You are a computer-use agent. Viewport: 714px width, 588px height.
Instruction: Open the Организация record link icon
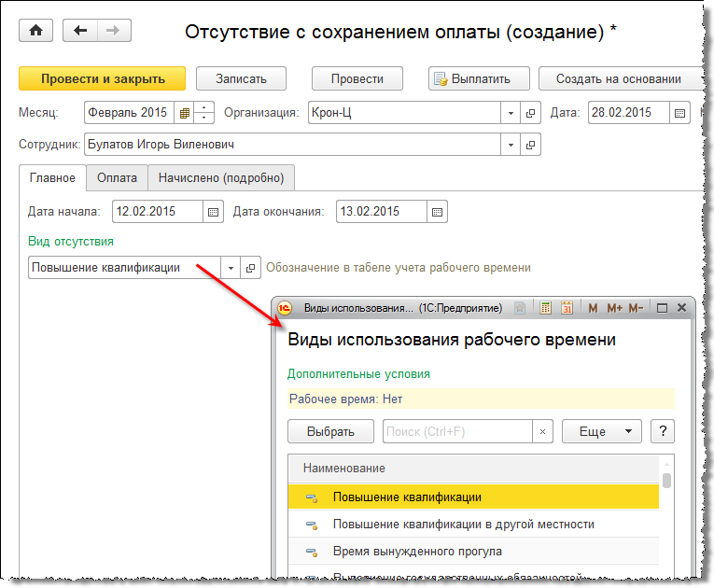point(531,113)
